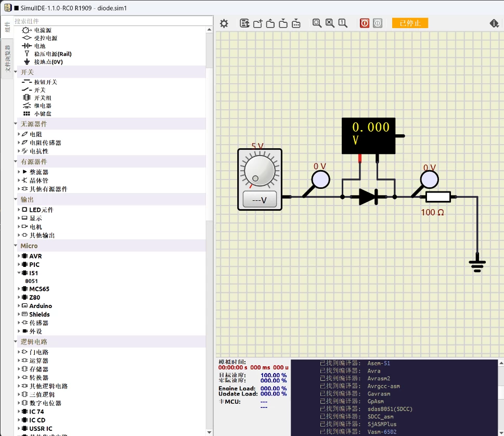This screenshot has width=504, height=436.
Task: Collapse the 开关 switches category
Action: pyautogui.click(x=16, y=72)
